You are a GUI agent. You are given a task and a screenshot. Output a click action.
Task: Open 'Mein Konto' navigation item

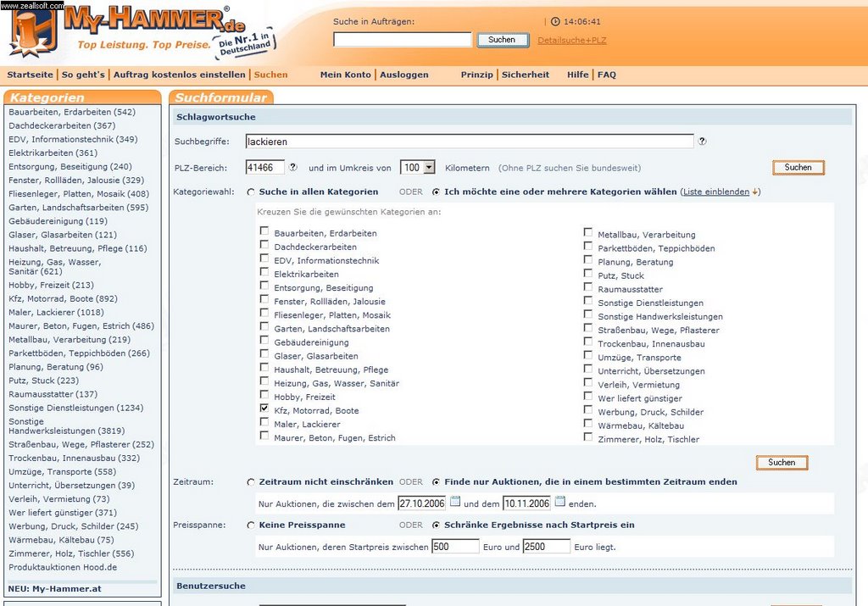[346, 75]
